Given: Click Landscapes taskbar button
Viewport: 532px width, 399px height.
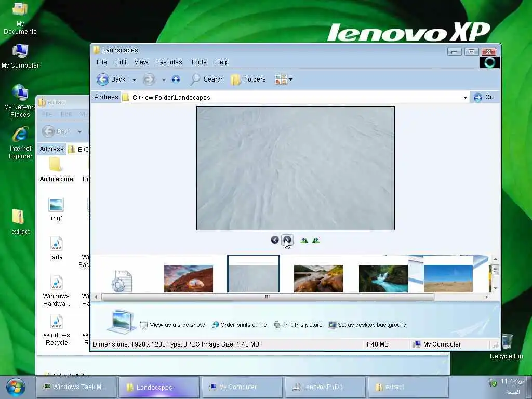Looking at the screenshot, I should click(159, 387).
